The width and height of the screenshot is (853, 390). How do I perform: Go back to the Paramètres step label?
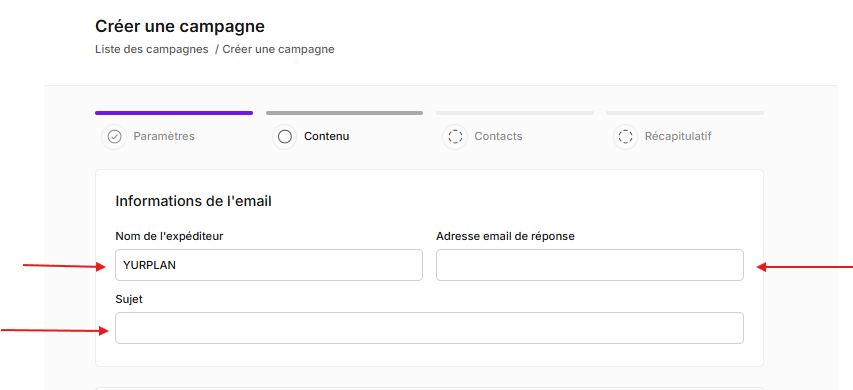pyautogui.click(x=164, y=136)
